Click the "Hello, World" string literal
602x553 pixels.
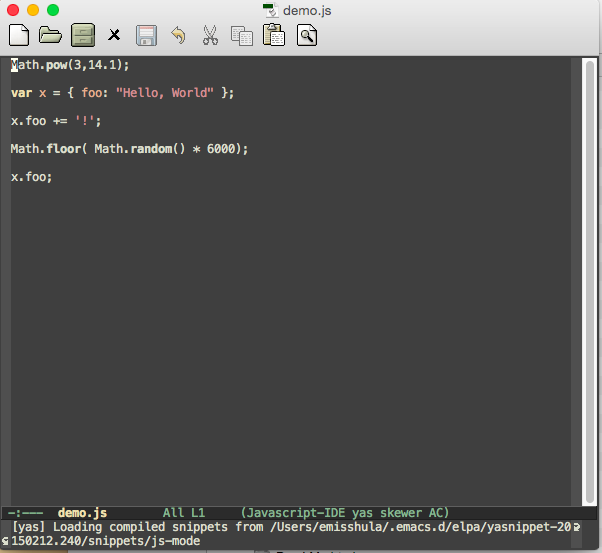point(164,93)
